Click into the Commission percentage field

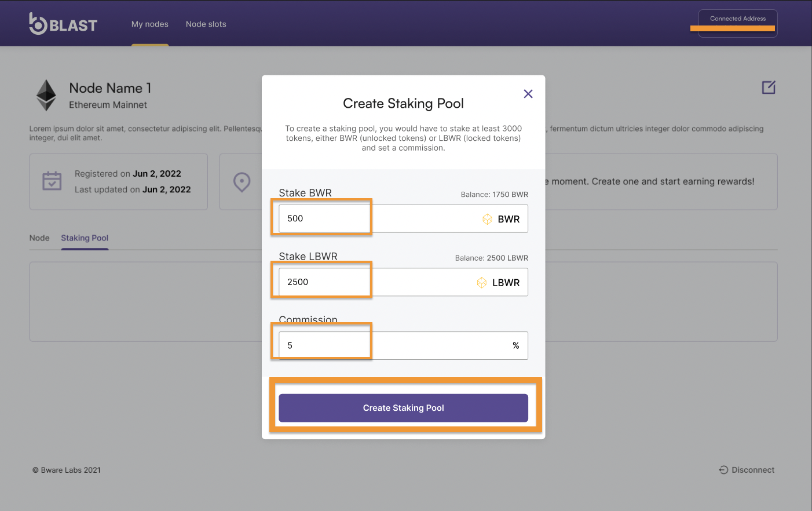(394, 346)
